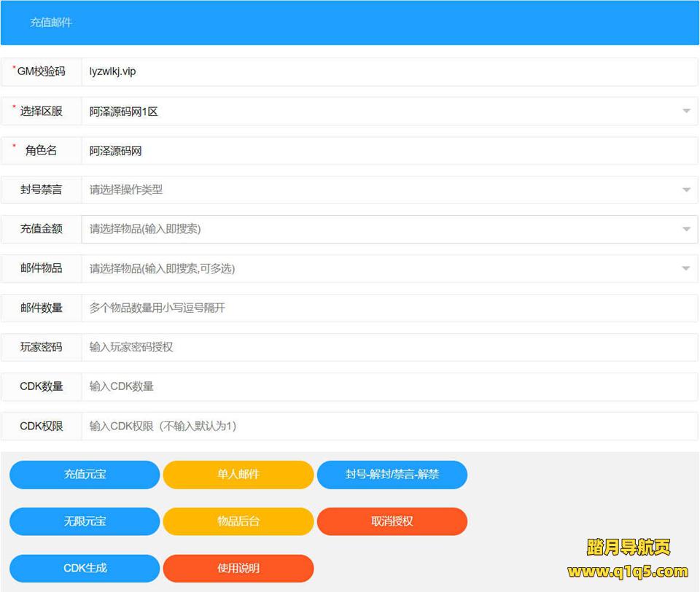Click the 踏月导航页 watermark link
The height and width of the screenshot is (592, 700).
[x=628, y=548]
